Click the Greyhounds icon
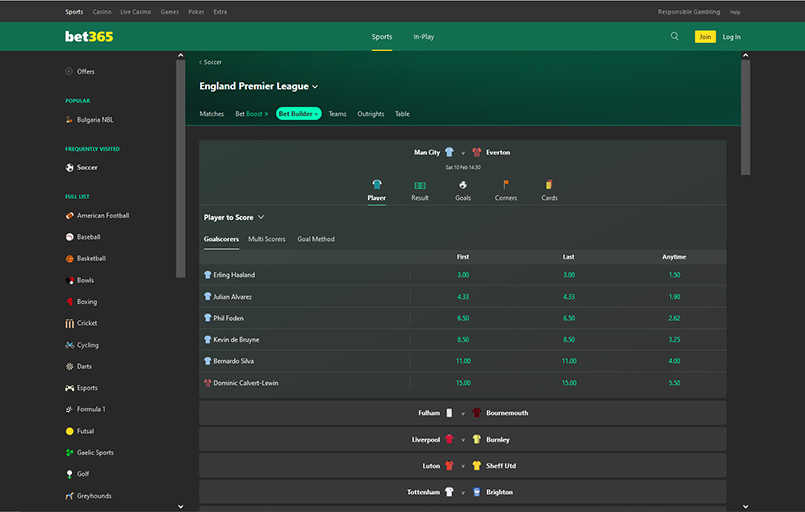805x512 pixels. (x=69, y=496)
